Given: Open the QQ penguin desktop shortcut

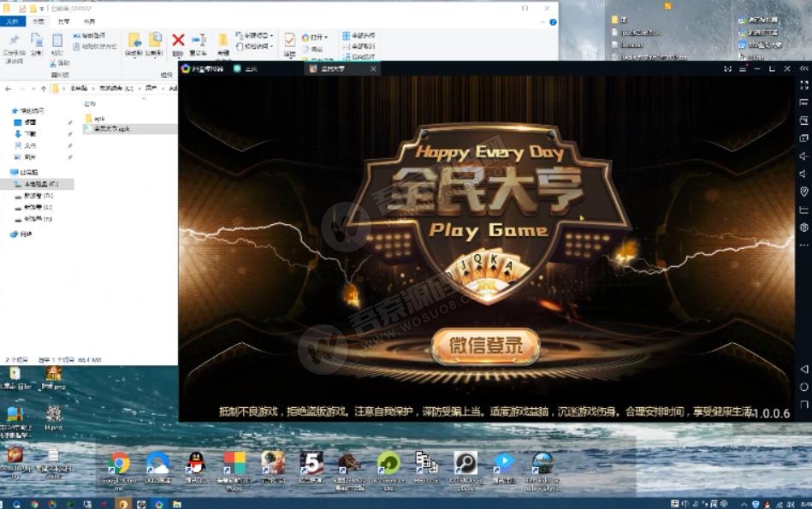Looking at the screenshot, I should pos(195,463).
